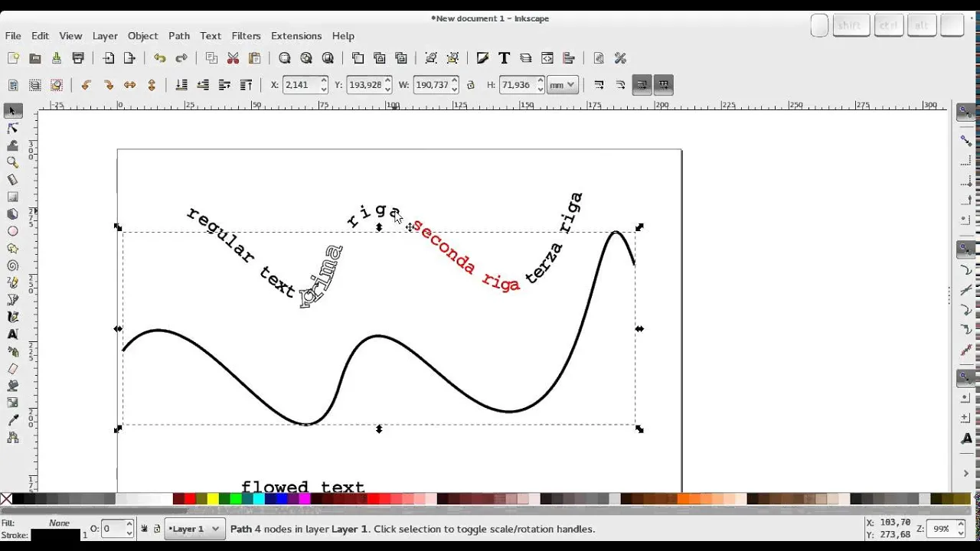980x551 pixels.
Task: Click the Undo arrow icon
Action: click(159, 58)
